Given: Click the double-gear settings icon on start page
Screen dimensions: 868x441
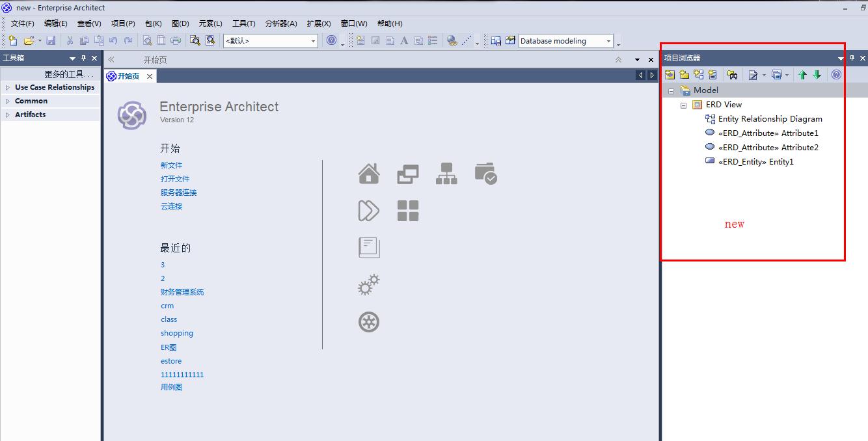Looking at the screenshot, I should (x=369, y=285).
